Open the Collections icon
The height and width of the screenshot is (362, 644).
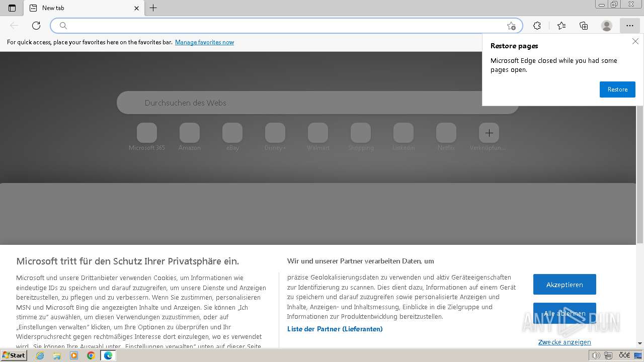[x=584, y=26]
